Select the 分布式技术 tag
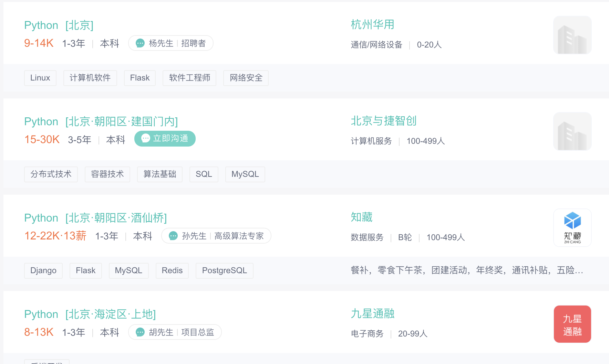This screenshot has height=364, width=609. click(x=51, y=174)
